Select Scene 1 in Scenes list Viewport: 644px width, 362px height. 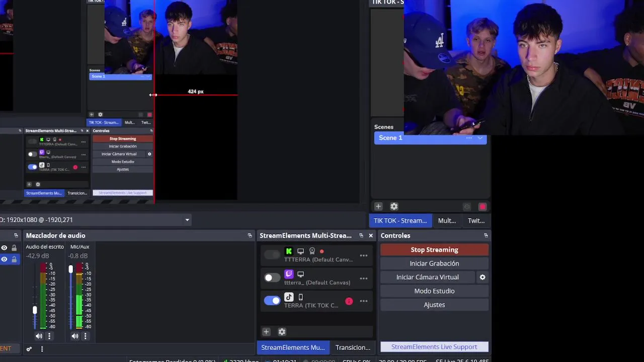coord(430,138)
